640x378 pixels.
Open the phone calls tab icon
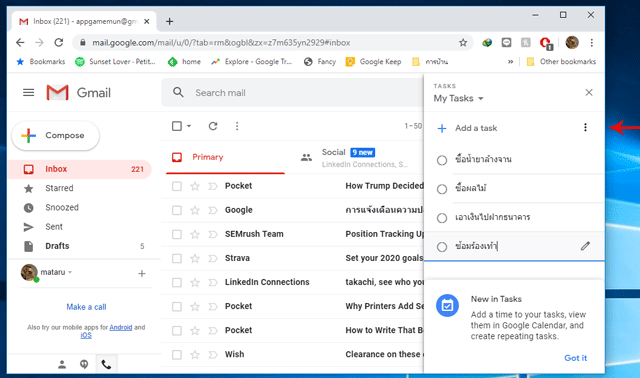pyautogui.click(x=106, y=364)
